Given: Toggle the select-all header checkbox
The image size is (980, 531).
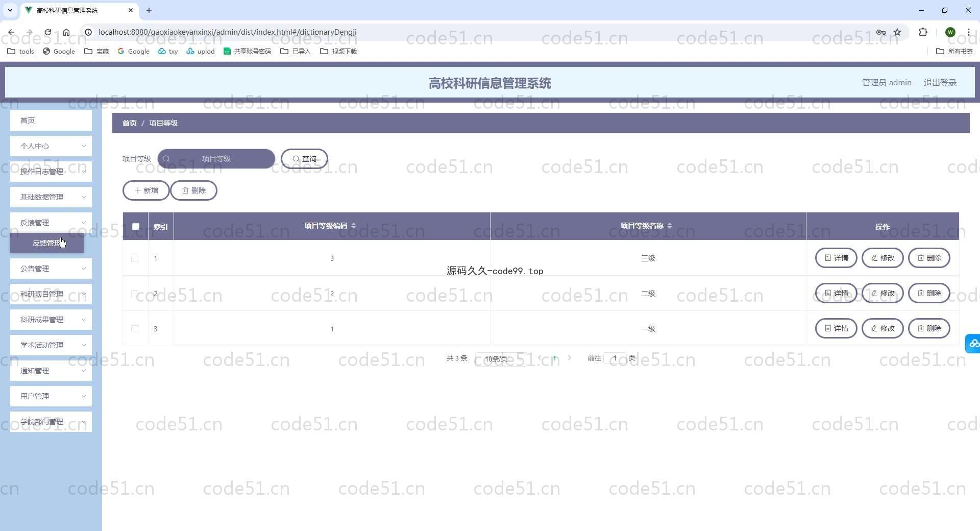Looking at the screenshot, I should tap(136, 227).
